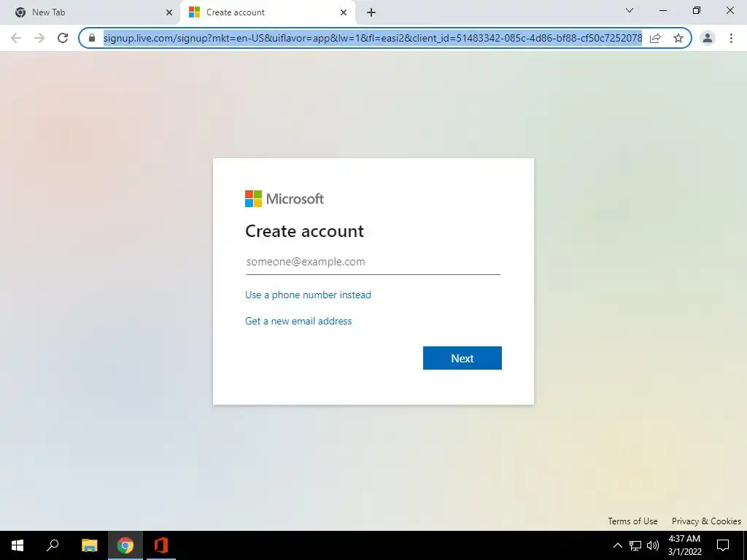Screen dimensions: 747x560
Task: Click the blue Next button
Action: 462,358
